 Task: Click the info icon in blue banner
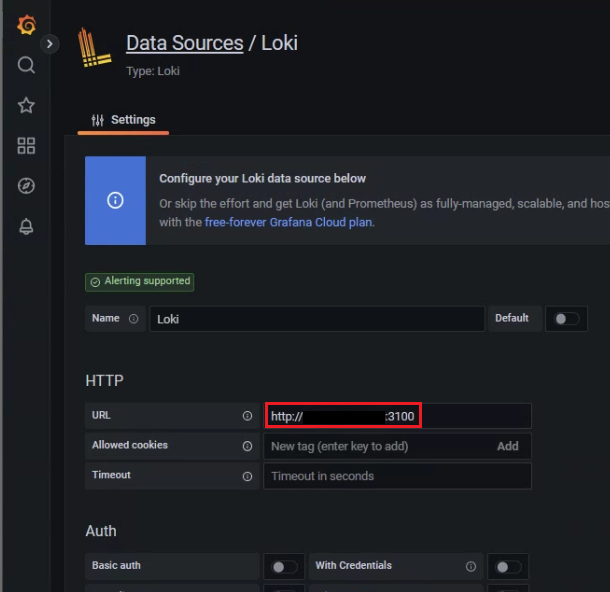tap(115, 200)
